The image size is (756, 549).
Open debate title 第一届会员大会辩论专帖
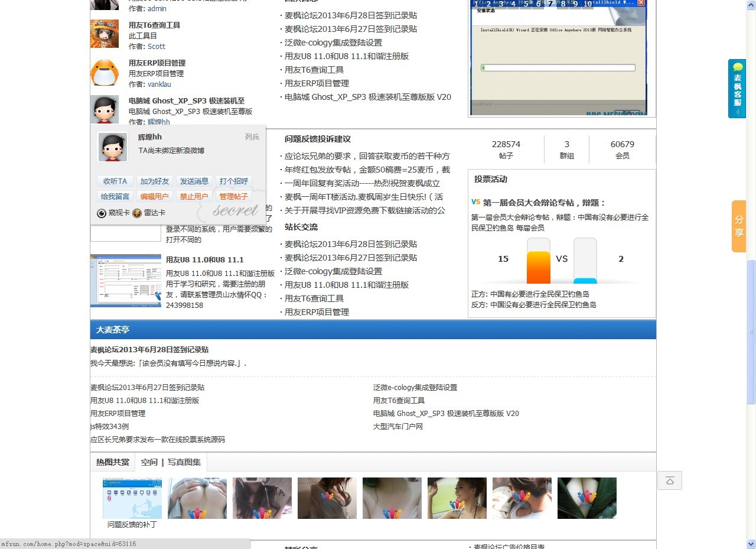[544, 203]
